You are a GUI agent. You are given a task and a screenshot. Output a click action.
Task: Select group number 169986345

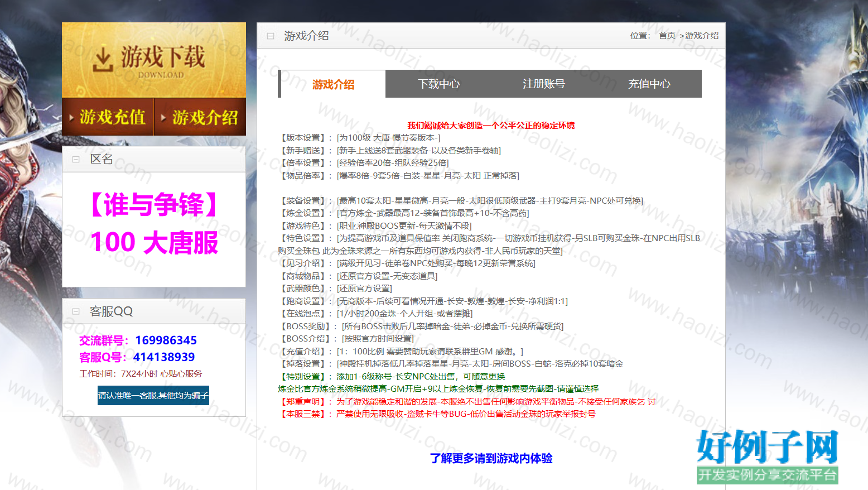[x=166, y=340]
